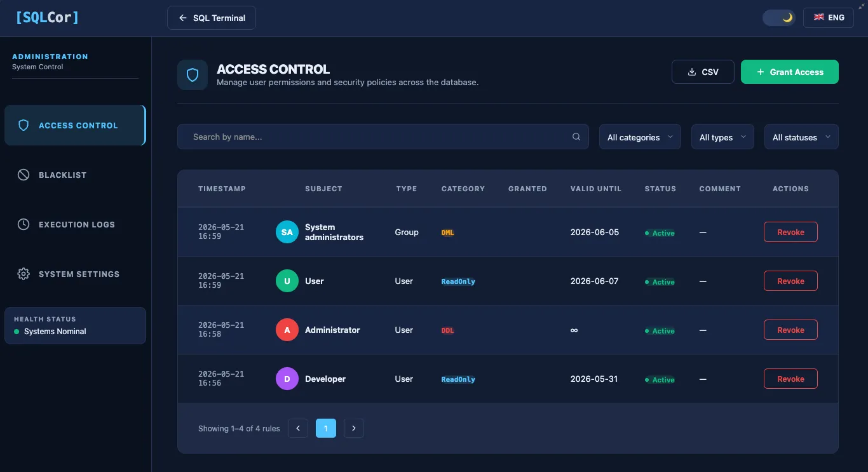Click the 2026-06-07 valid until date
Viewport: 868px width, 472px height.
pyautogui.click(x=595, y=281)
